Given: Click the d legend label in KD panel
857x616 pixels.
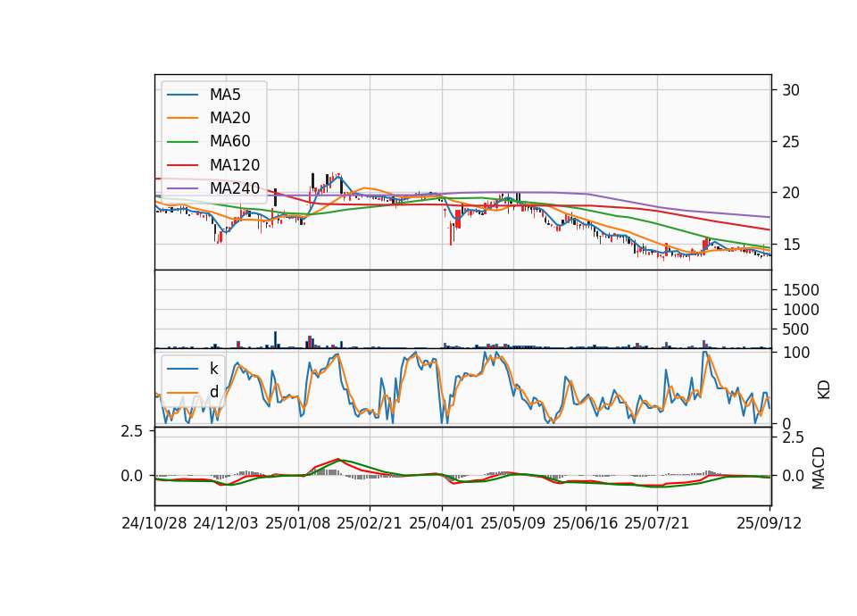Looking at the screenshot, I should (x=213, y=392).
